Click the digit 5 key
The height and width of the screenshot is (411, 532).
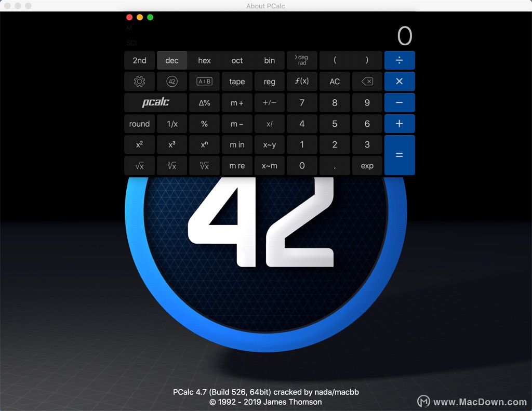(x=335, y=124)
